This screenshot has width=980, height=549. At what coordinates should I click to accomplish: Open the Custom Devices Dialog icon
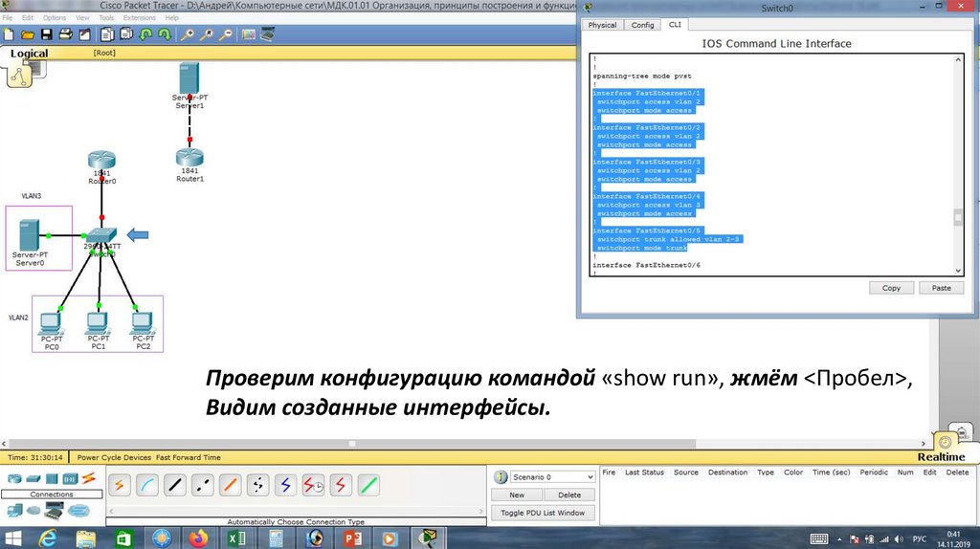click(x=268, y=35)
